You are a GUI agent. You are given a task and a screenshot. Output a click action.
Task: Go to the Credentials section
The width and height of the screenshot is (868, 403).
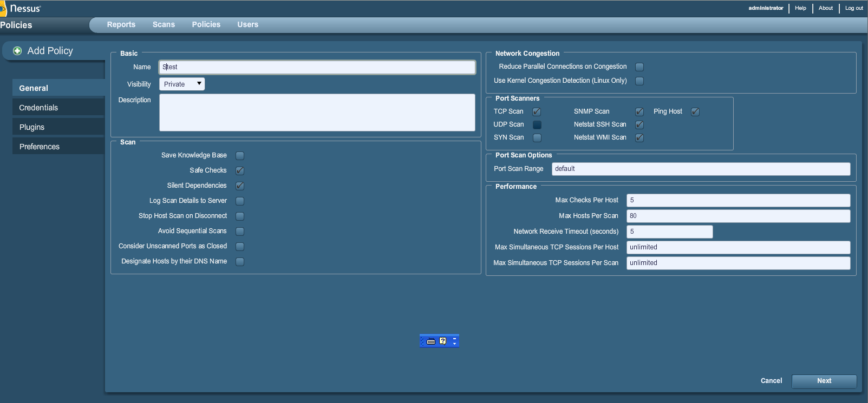point(38,108)
